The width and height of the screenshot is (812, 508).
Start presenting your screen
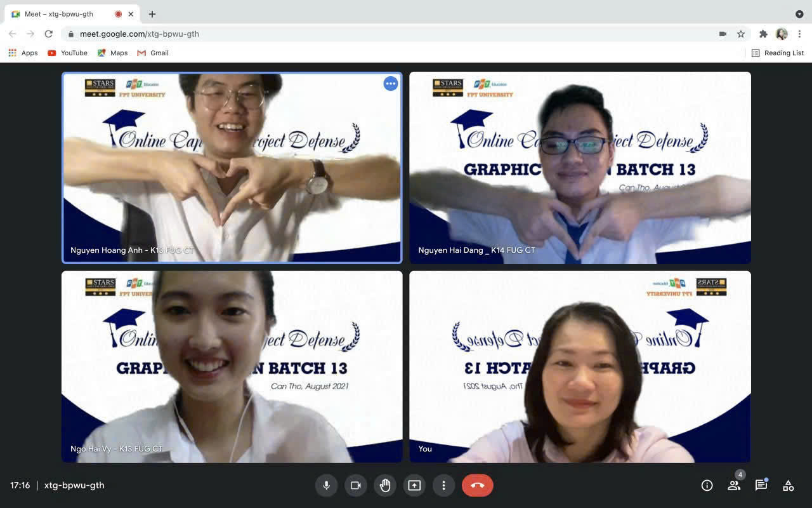[x=414, y=485]
